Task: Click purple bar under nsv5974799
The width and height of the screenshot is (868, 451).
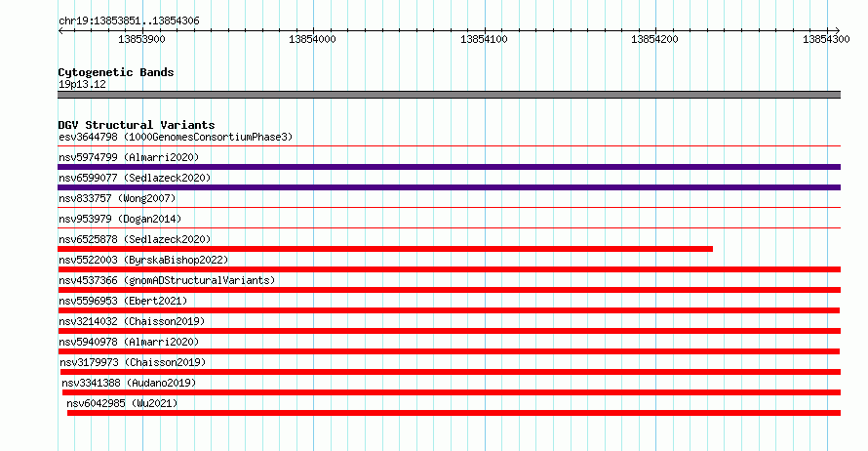Action: pyautogui.click(x=449, y=167)
